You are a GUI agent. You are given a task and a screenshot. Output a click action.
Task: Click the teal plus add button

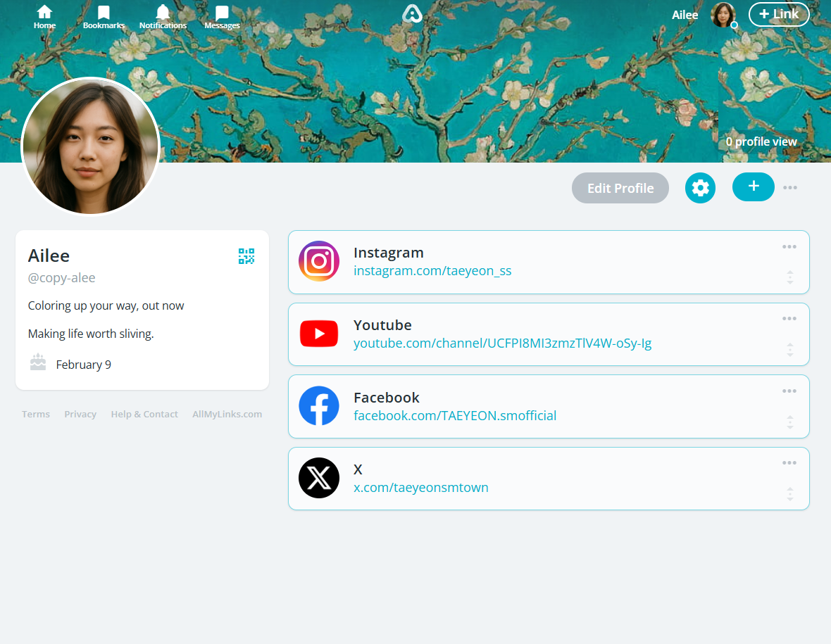tap(753, 187)
